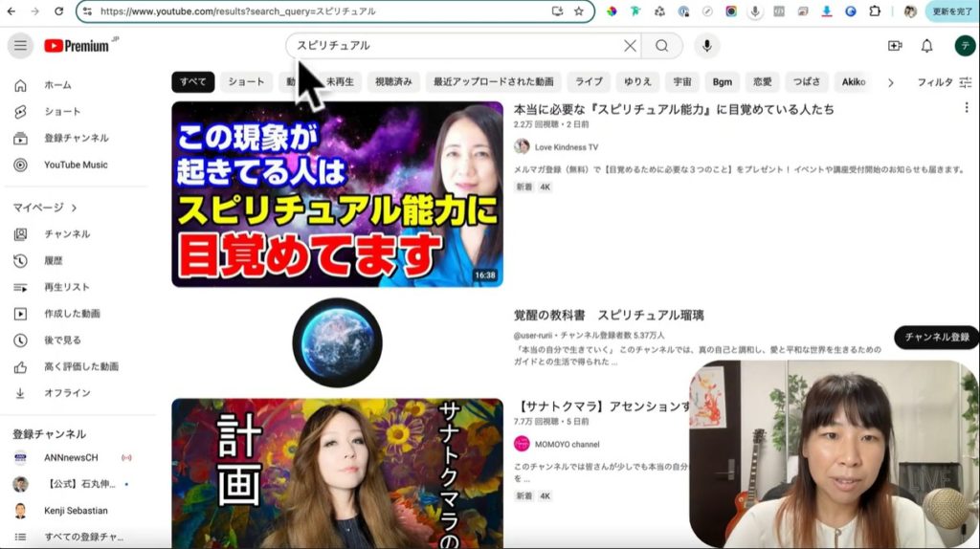Subscribe using チャンネル登録 button
This screenshot has height=549, width=980.
[936, 337]
